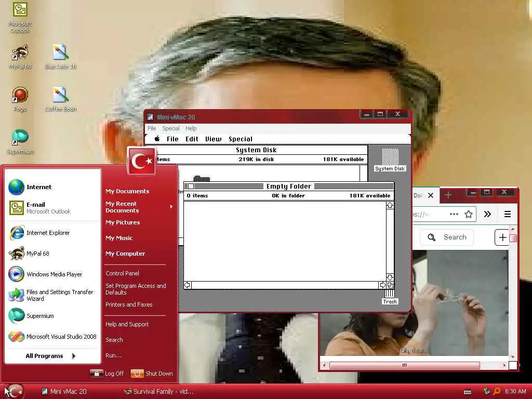Click browser horizontal scrollbar thumb
Screen dimensions: 532x399
[404, 365]
